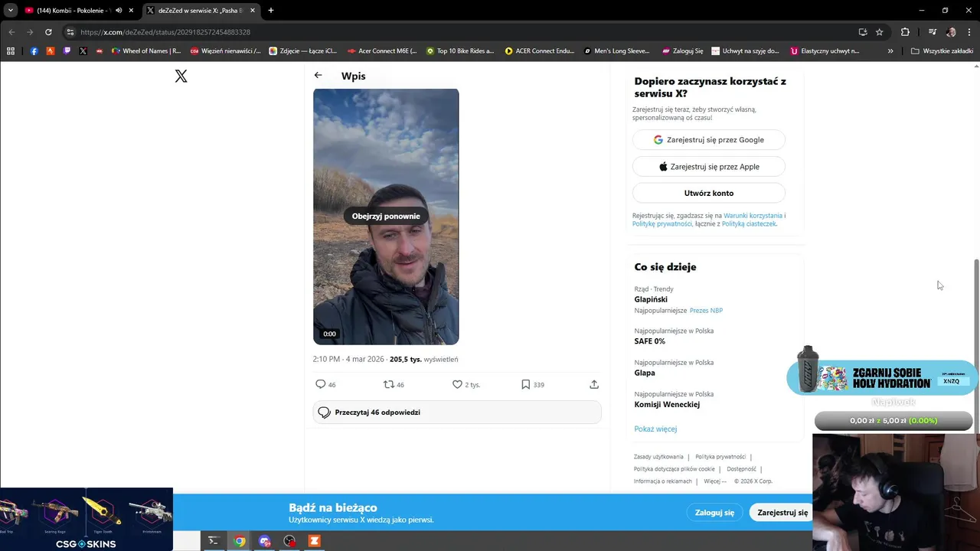Click Utwórz konto button
Screen dimensions: 980x551
709,194
